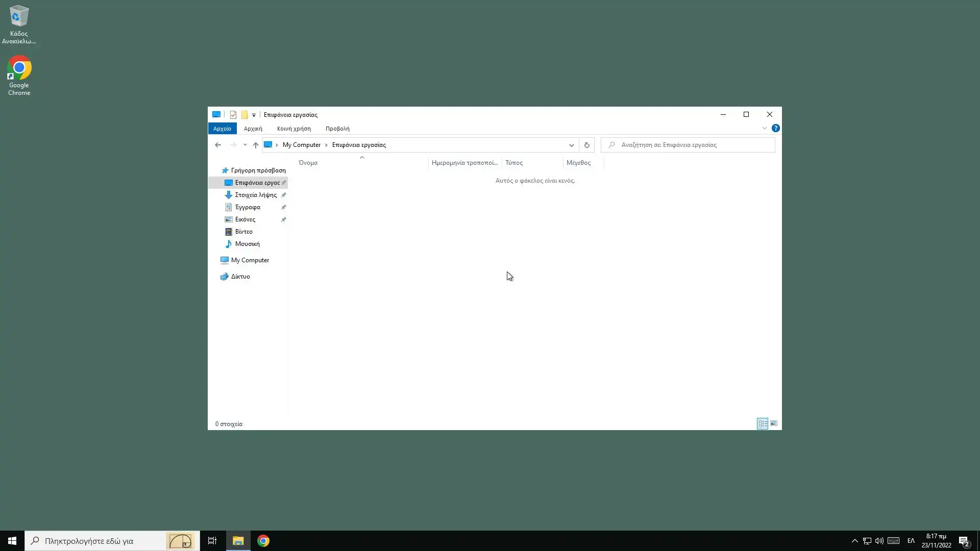The height and width of the screenshot is (551, 980).
Task: Unpin Στοιχεία λήψης using pin icon
Action: (x=284, y=195)
